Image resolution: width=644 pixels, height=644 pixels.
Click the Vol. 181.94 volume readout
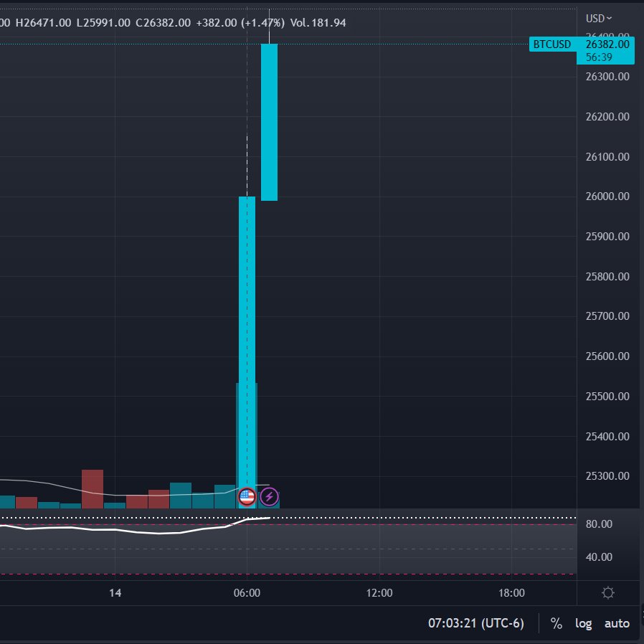pos(318,22)
